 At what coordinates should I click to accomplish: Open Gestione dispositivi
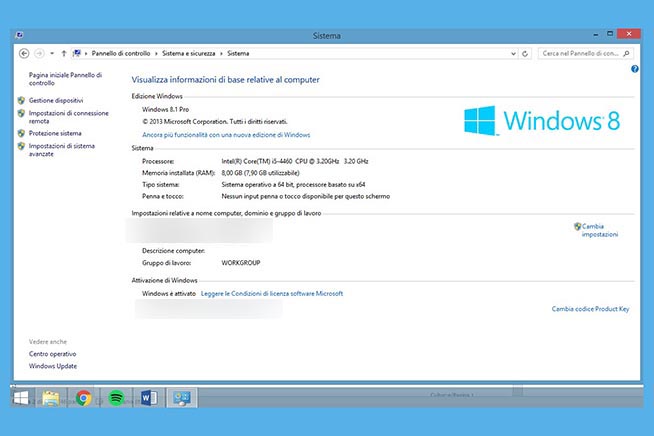point(56,101)
